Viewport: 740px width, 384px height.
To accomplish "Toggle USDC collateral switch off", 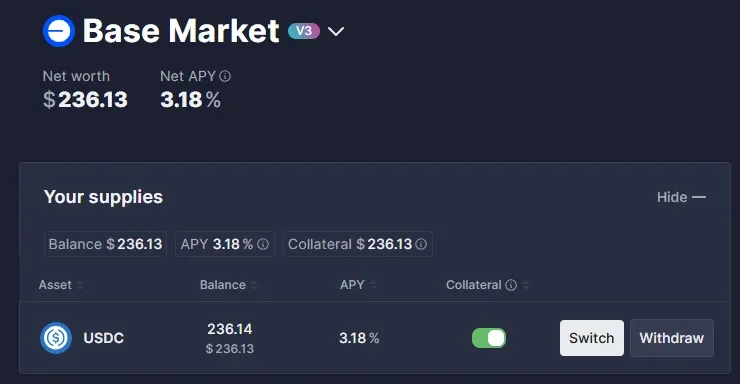I will (489, 338).
